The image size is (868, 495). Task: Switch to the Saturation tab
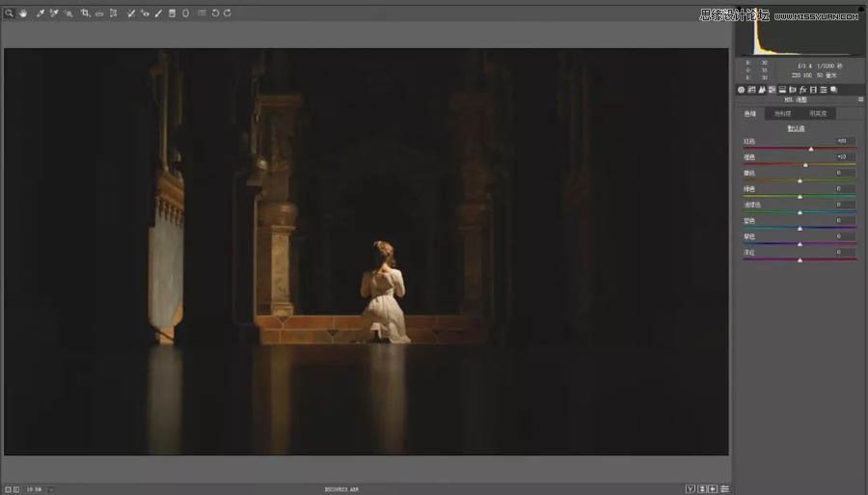783,114
